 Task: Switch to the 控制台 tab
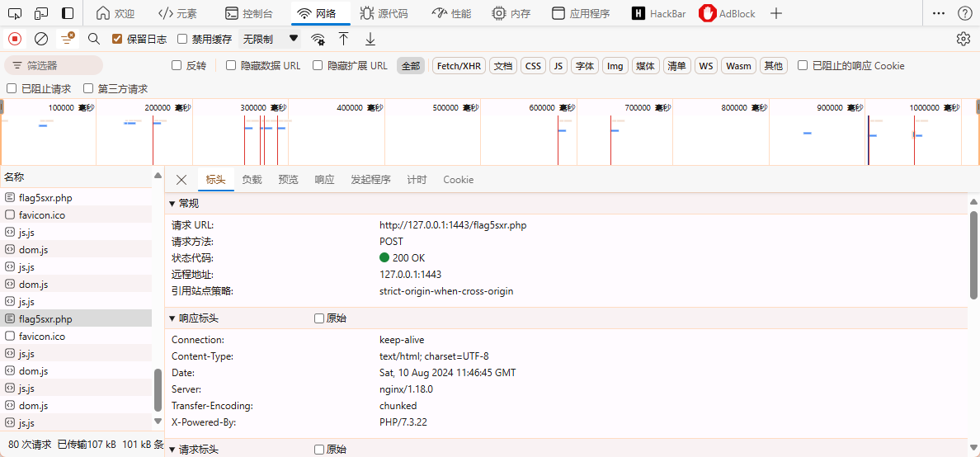tap(248, 13)
